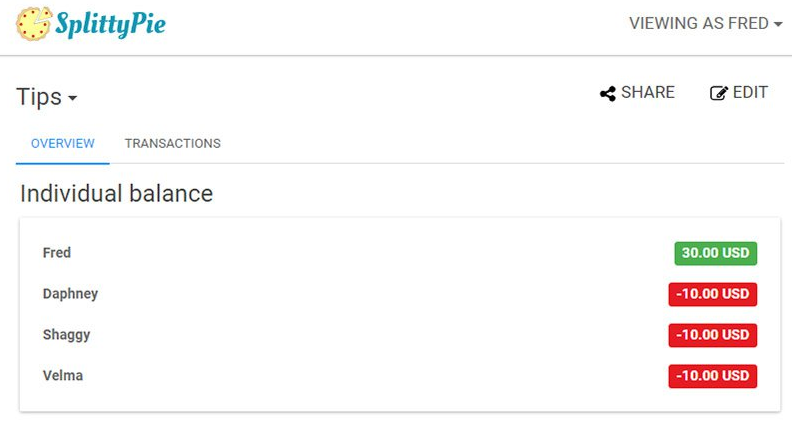Click the Individual balance heading
This screenshot has width=792, height=421.
[x=117, y=193]
